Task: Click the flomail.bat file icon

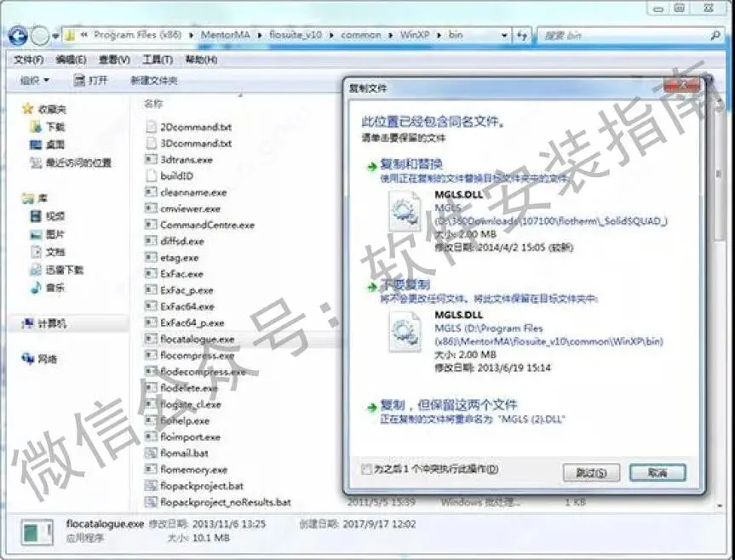Action: (151, 453)
